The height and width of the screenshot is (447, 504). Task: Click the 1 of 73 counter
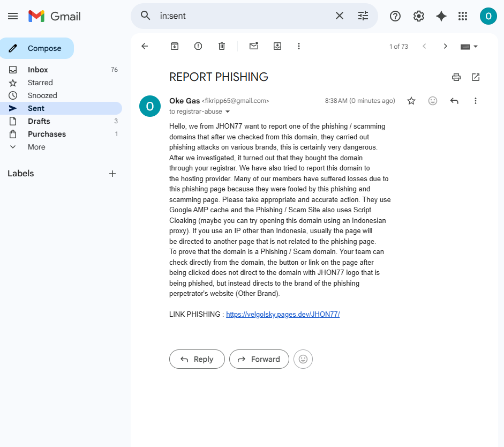(x=398, y=47)
